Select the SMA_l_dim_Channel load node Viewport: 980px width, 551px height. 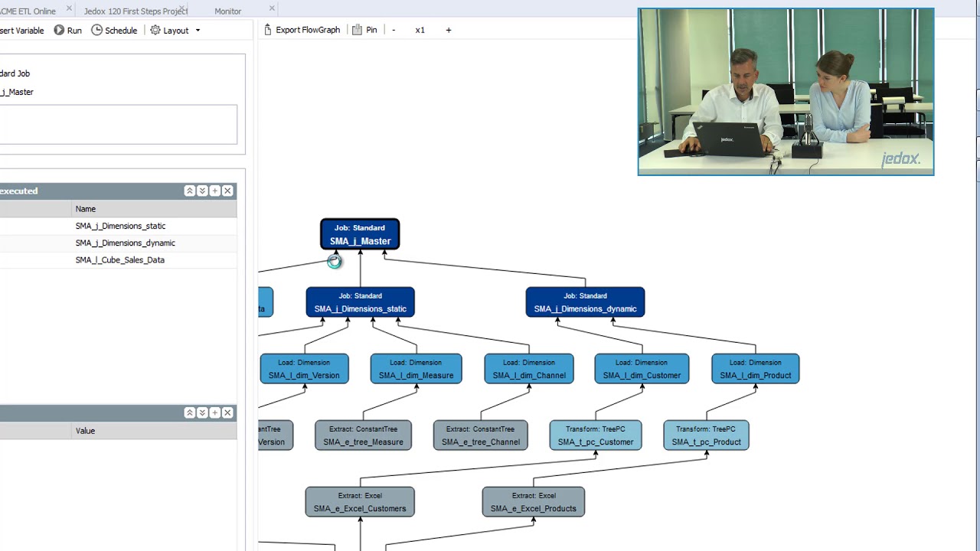tap(529, 369)
